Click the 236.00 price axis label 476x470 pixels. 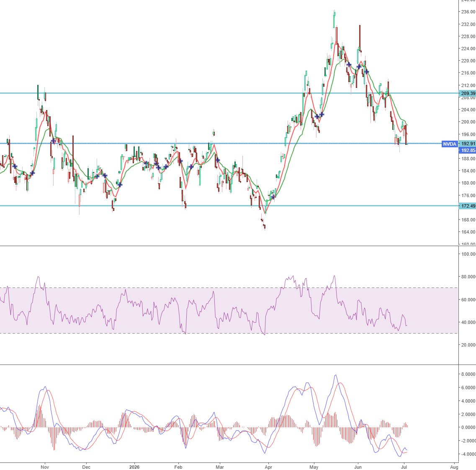click(468, 12)
